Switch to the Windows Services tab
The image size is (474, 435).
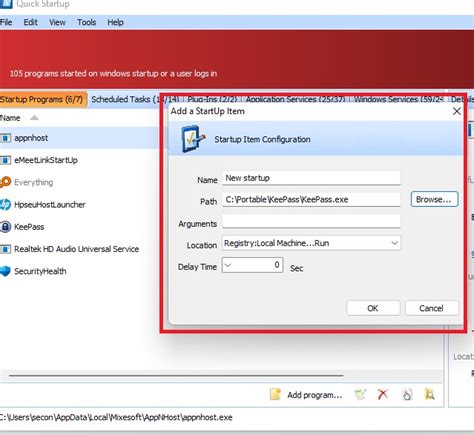click(399, 99)
